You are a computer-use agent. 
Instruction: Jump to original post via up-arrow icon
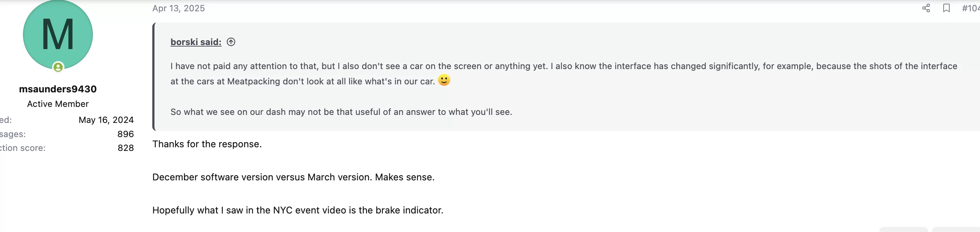click(231, 42)
